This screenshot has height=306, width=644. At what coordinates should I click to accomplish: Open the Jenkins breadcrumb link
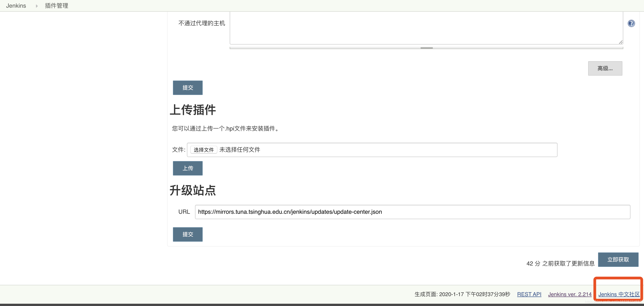click(x=16, y=5)
